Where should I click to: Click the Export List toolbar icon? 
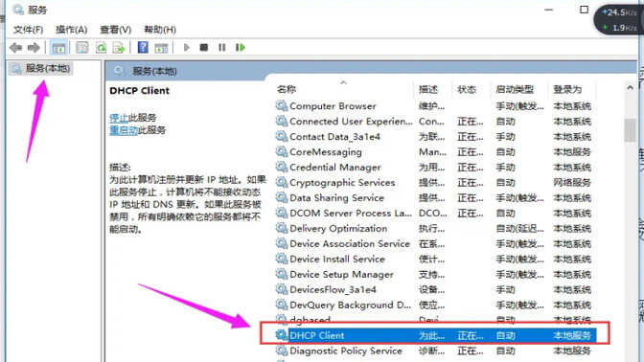click(119, 48)
